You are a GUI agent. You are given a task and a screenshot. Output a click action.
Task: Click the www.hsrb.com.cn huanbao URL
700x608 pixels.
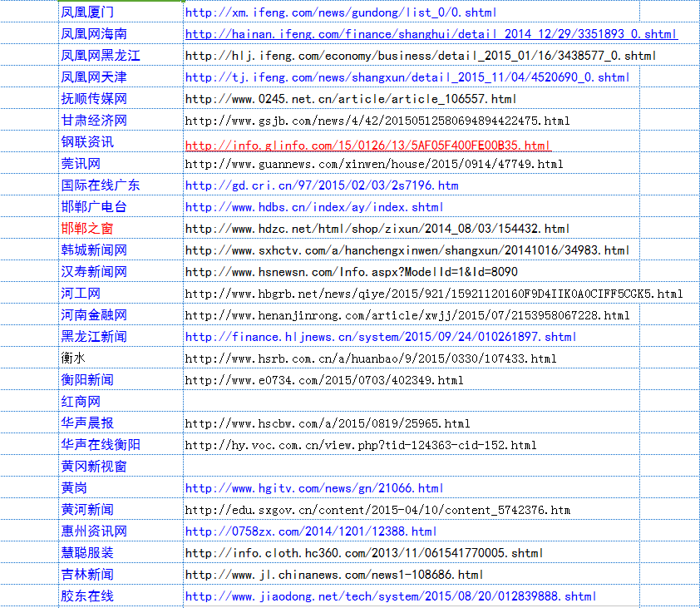(x=371, y=358)
